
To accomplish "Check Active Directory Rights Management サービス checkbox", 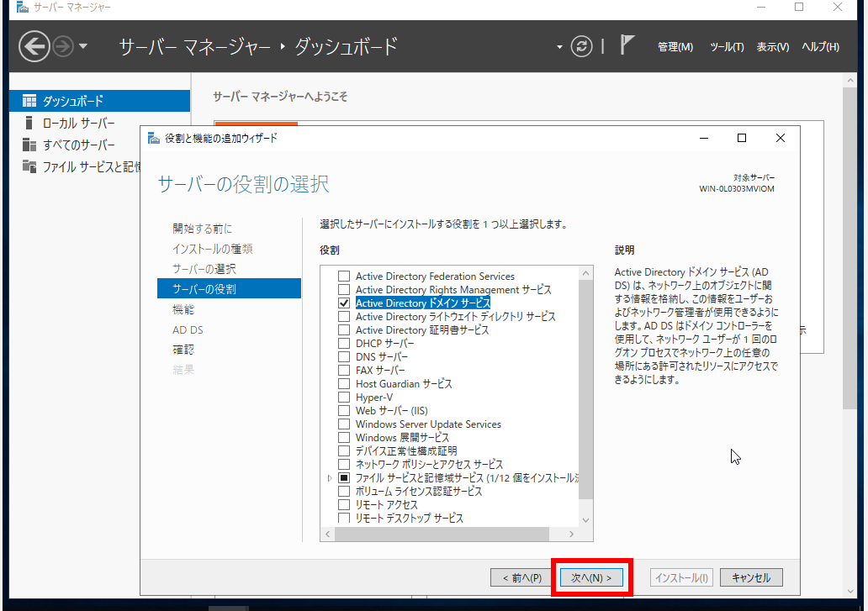I will click(344, 289).
